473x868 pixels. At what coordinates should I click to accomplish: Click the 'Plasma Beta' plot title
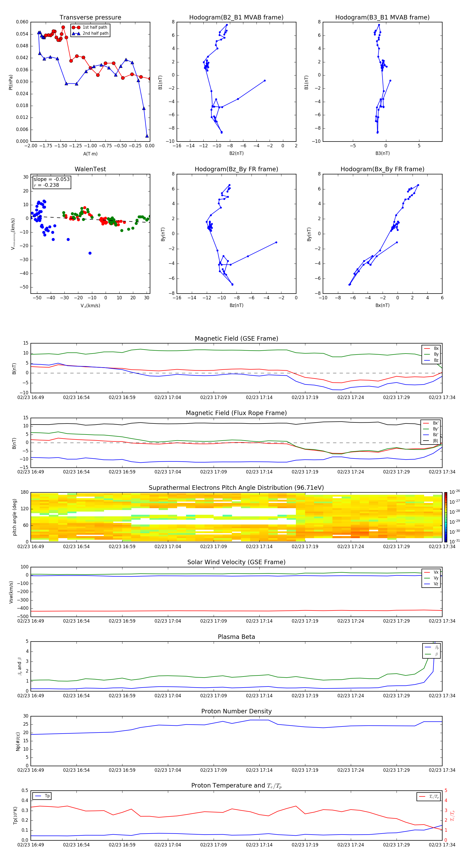pyautogui.click(x=236, y=637)
